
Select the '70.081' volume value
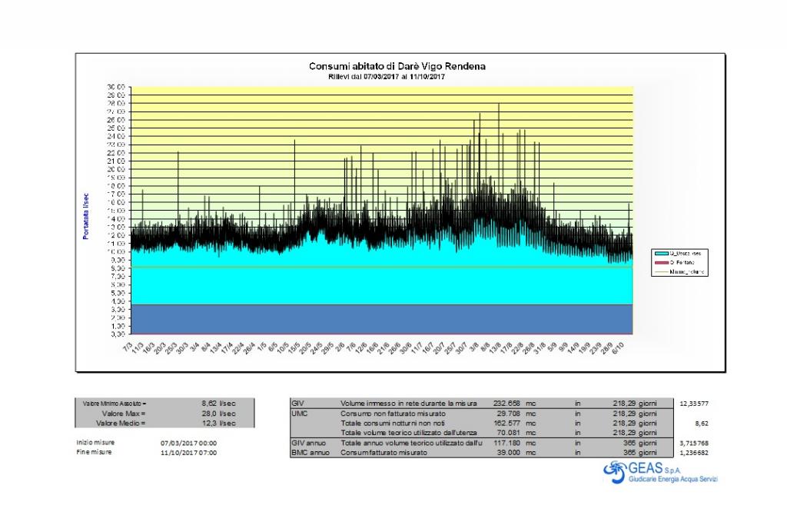tap(509, 433)
